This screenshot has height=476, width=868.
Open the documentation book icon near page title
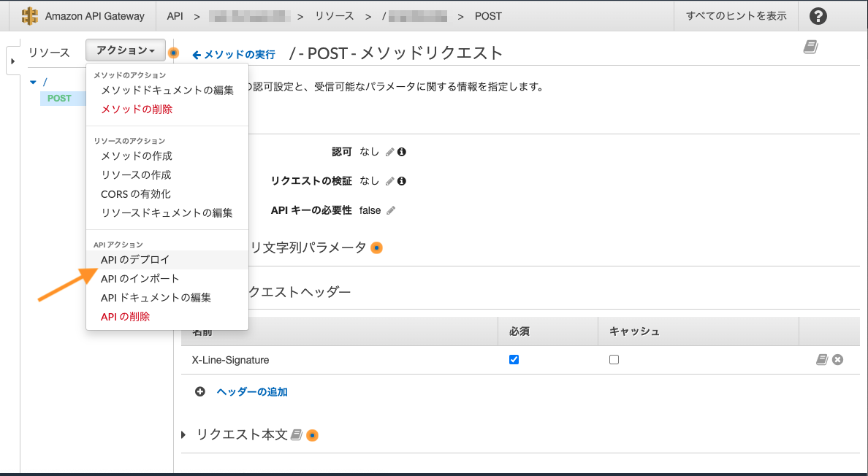pyautogui.click(x=810, y=47)
